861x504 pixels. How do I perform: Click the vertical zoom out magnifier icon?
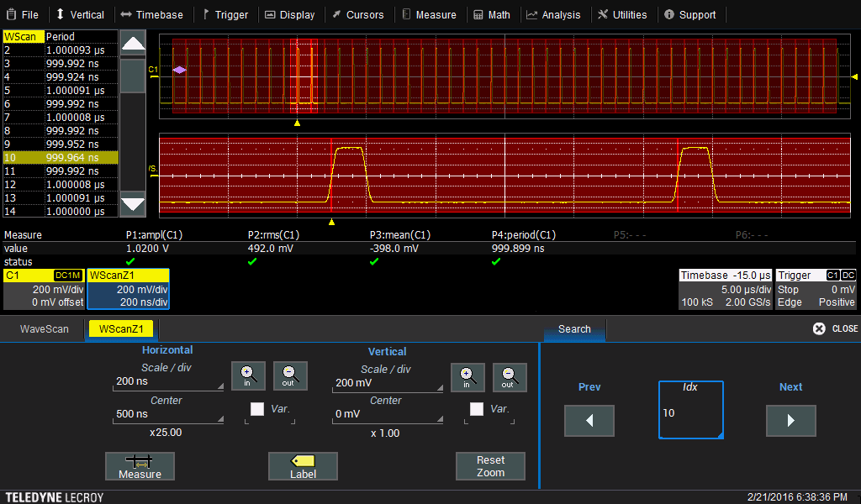[x=509, y=375]
